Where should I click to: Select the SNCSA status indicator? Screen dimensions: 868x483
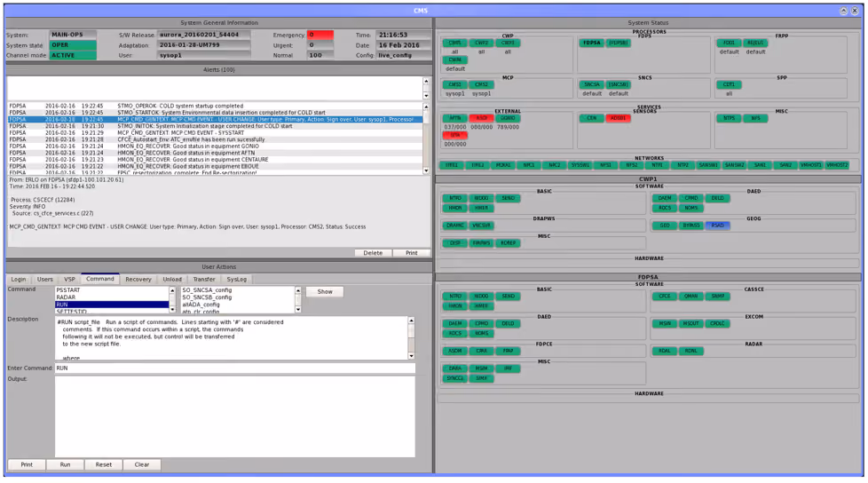pyautogui.click(x=591, y=84)
